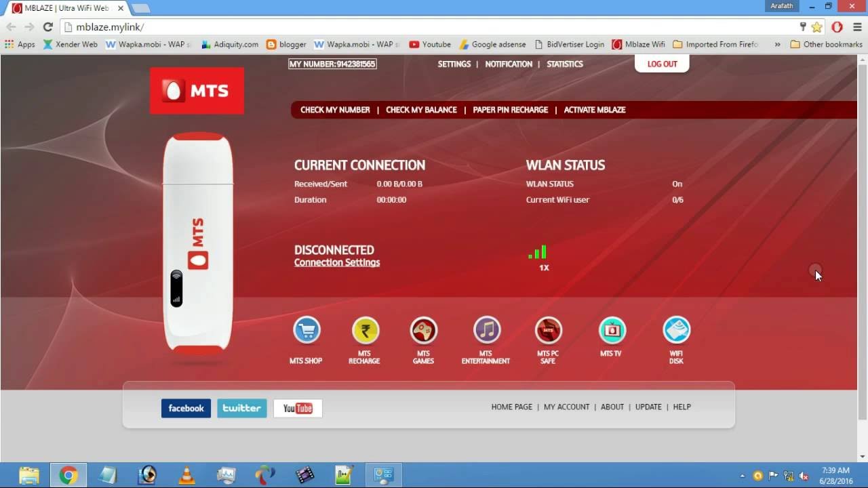Open the facebook button

tap(186, 408)
